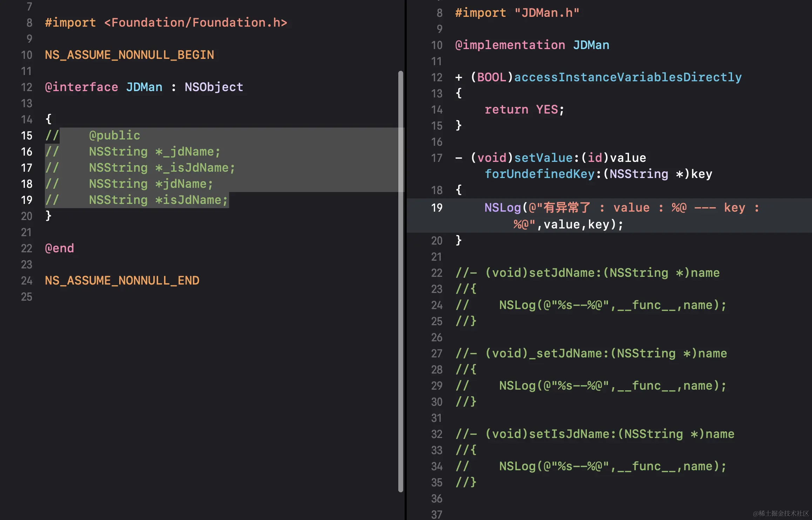
Task: Click the "JDMan.h" import string
Action: coord(547,13)
